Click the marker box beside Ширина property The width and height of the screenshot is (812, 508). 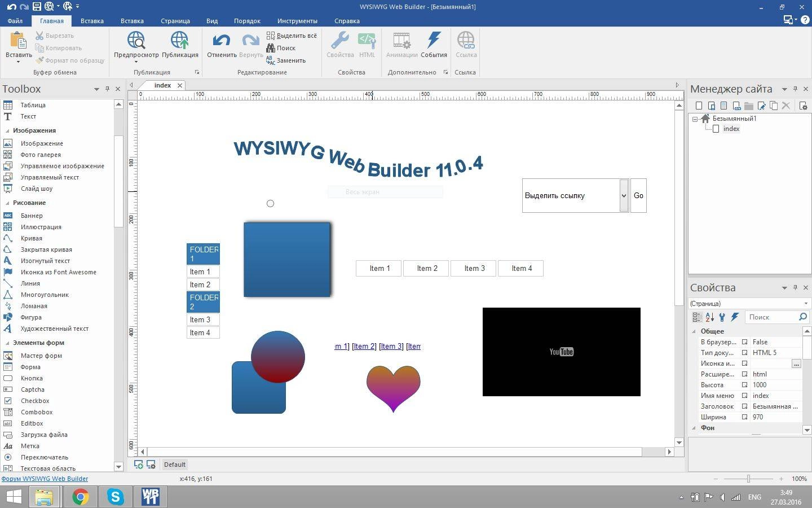744,417
